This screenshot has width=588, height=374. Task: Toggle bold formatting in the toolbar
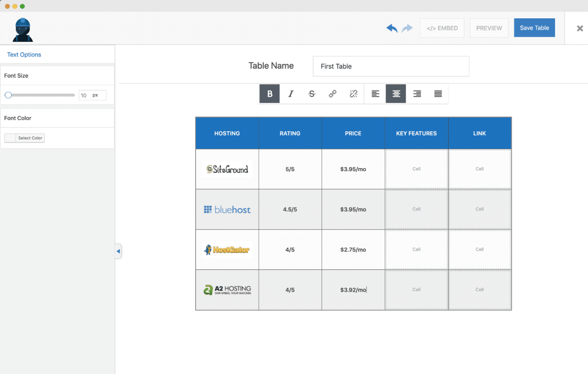tap(270, 94)
